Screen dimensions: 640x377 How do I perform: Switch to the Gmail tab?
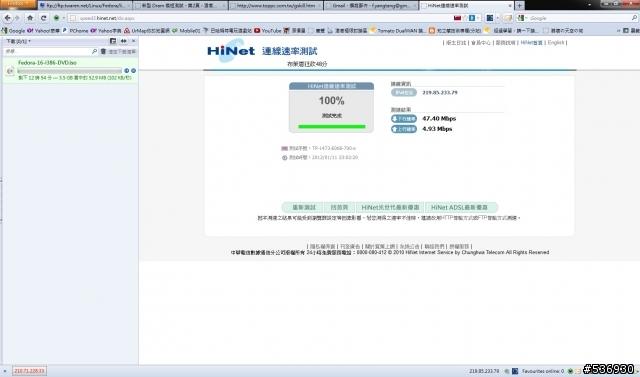(371, 6)
